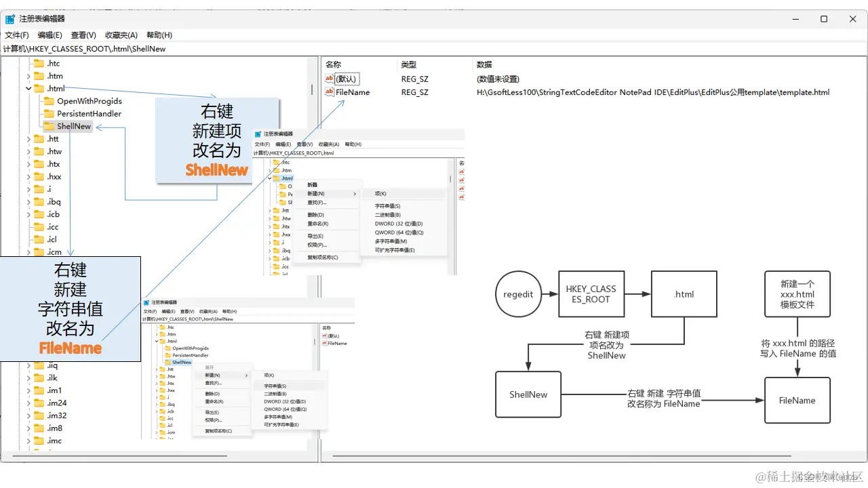
Task: Expand the .imc registry key
Action: tap(28, 441)
